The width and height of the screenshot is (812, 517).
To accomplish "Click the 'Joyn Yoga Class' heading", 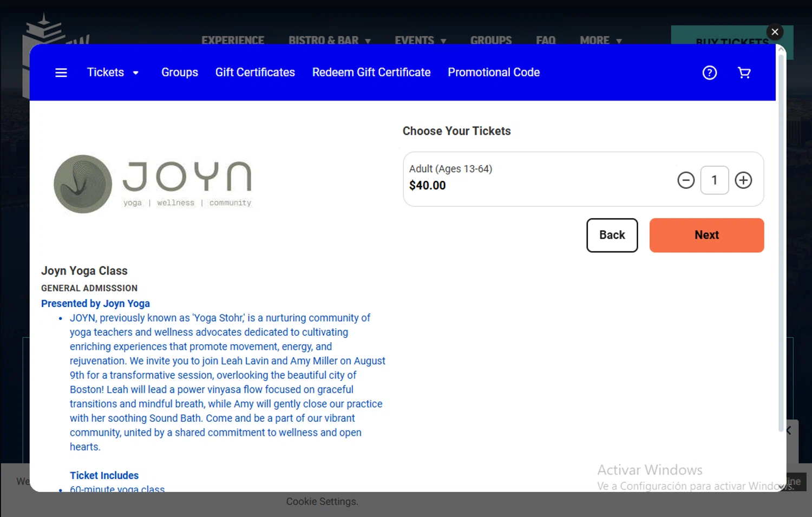I will click(84, 271).
